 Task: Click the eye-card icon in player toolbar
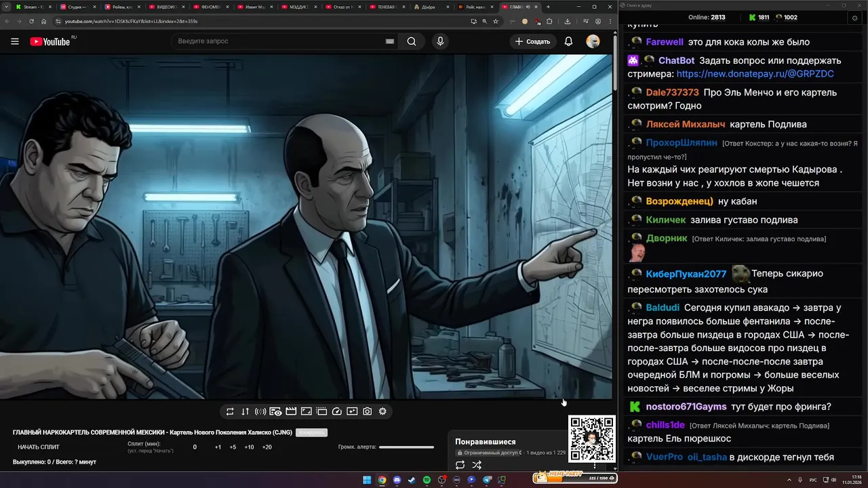click(275, 411)
